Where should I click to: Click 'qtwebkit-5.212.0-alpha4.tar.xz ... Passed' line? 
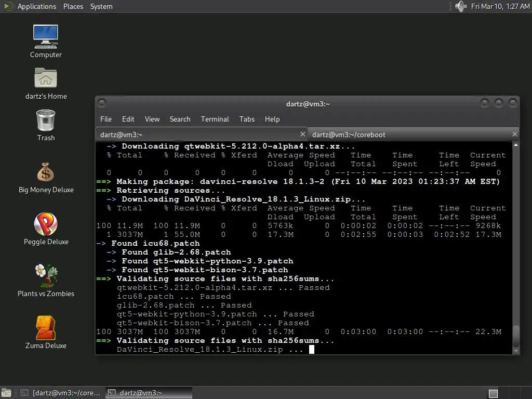[x=223, y=287]
